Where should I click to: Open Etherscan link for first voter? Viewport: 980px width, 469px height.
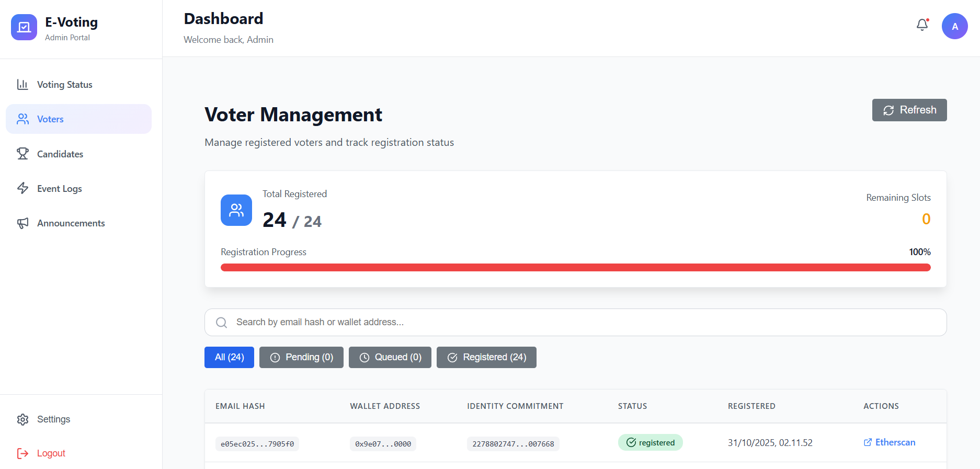(890, 442)
